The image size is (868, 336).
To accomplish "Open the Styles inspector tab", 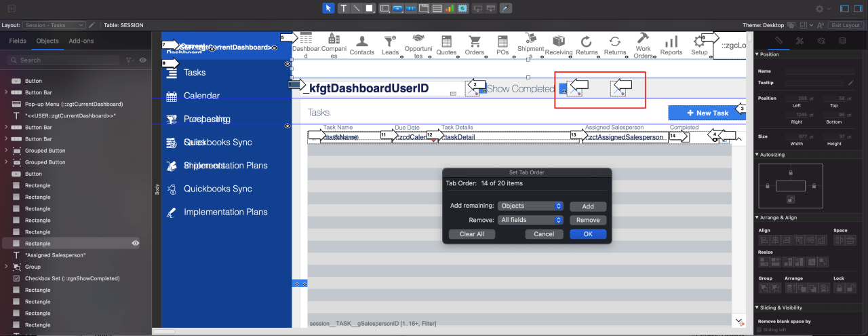I will pyautogui.click(x=800, y=41).
